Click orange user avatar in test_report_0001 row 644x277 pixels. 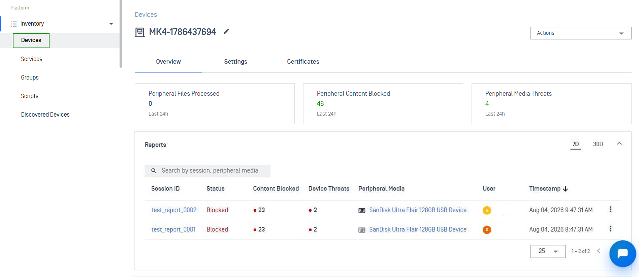pyautogui.click(x=487, y=230)
